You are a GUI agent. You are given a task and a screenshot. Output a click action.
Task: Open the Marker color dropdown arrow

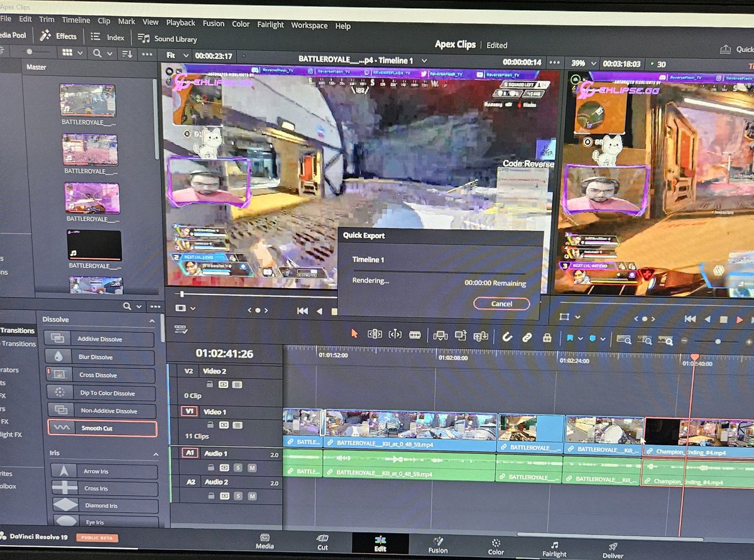tap(603, 340)
